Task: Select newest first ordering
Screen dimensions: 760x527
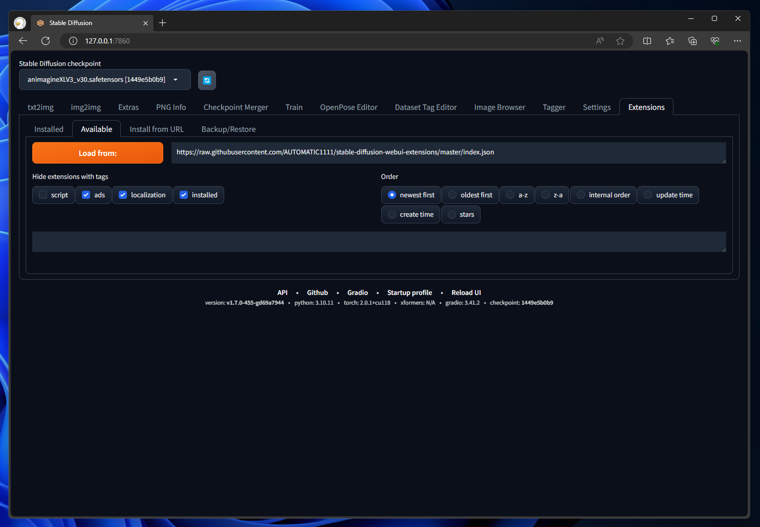Action: point(411,195)
